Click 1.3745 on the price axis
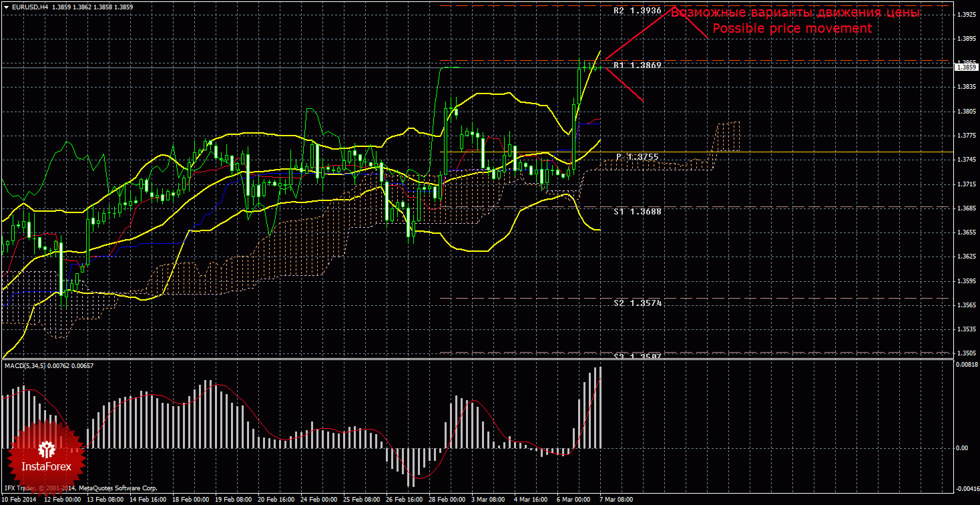This screenshot has width=980, height=505. click(965, 160)
